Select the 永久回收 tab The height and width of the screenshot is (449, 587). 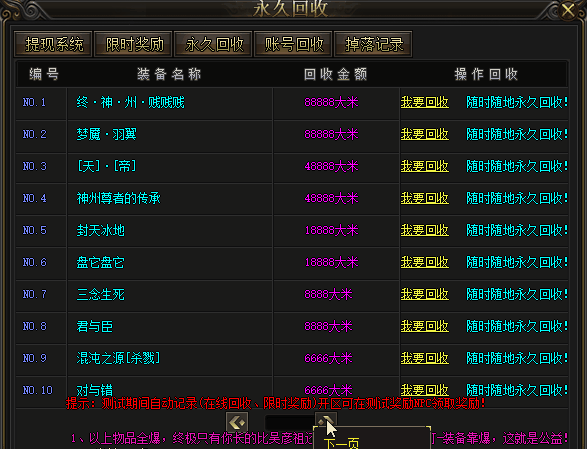click(213, 44)
